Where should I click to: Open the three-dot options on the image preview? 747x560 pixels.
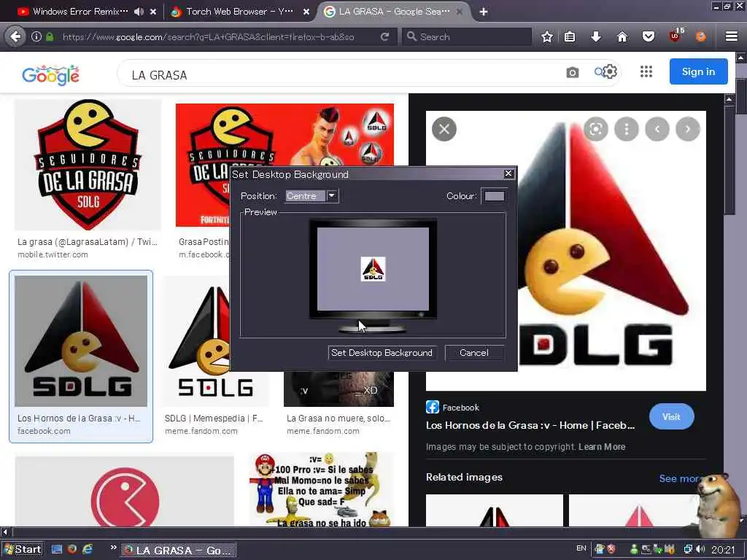pos(627,129)
